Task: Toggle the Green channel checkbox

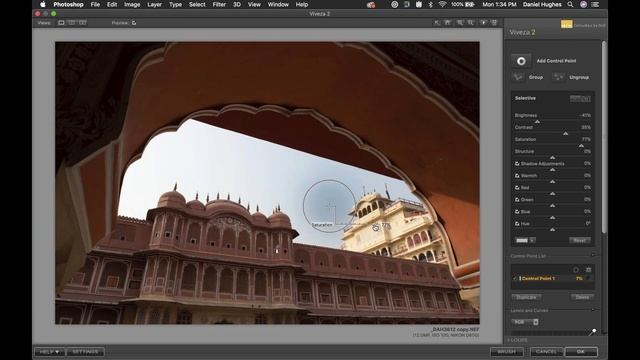Action: (x=517, y=200)
